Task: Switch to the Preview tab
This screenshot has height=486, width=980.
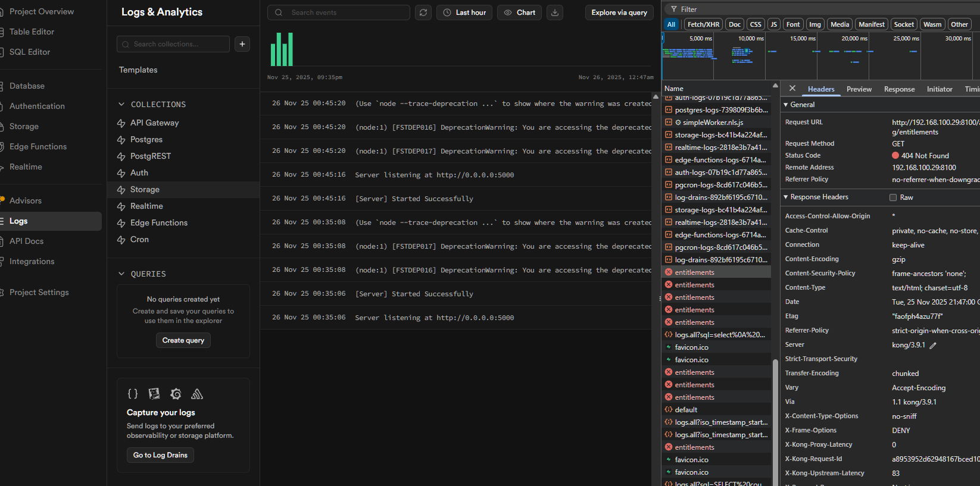Action: coord(859,89)
